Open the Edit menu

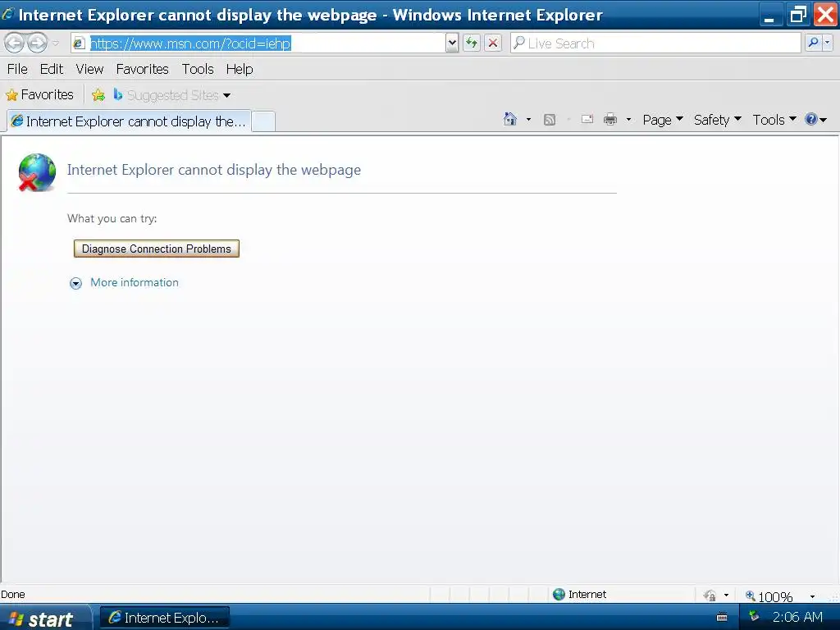coord(52,69)
